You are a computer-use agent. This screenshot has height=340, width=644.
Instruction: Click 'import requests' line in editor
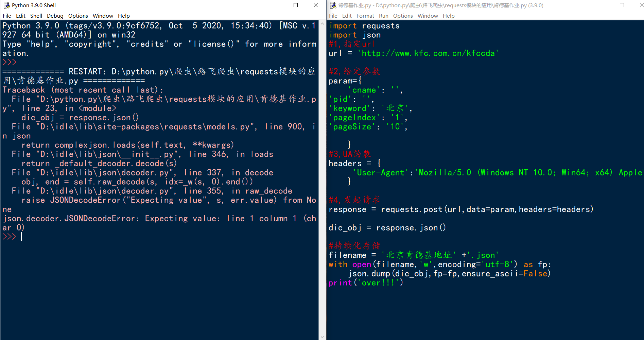pos(364,26)
